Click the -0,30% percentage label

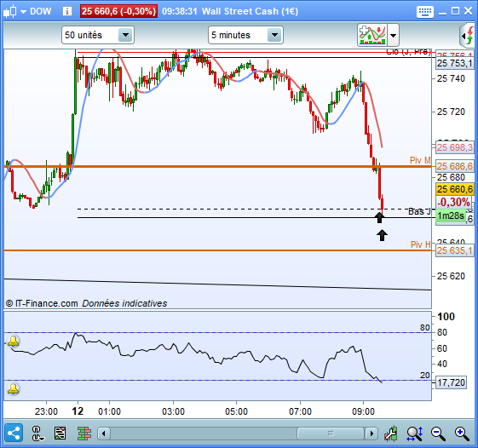454,202
